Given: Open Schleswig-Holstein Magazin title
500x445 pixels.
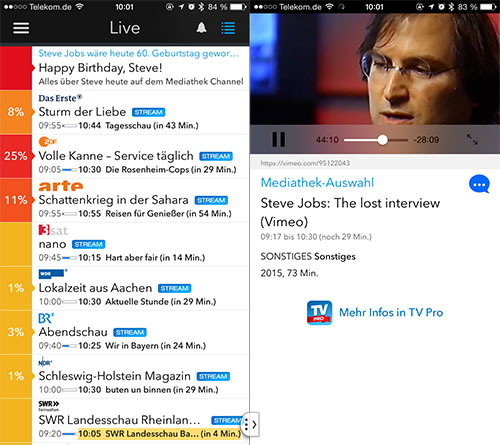Looking at the screenshot, I should coord(115,376).
